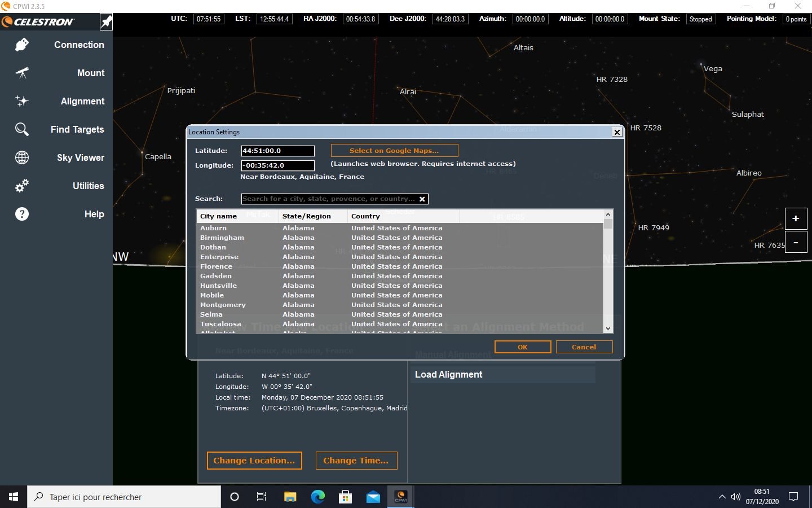Click the Find Targets magnifier icon

click(x=22, y=129)
